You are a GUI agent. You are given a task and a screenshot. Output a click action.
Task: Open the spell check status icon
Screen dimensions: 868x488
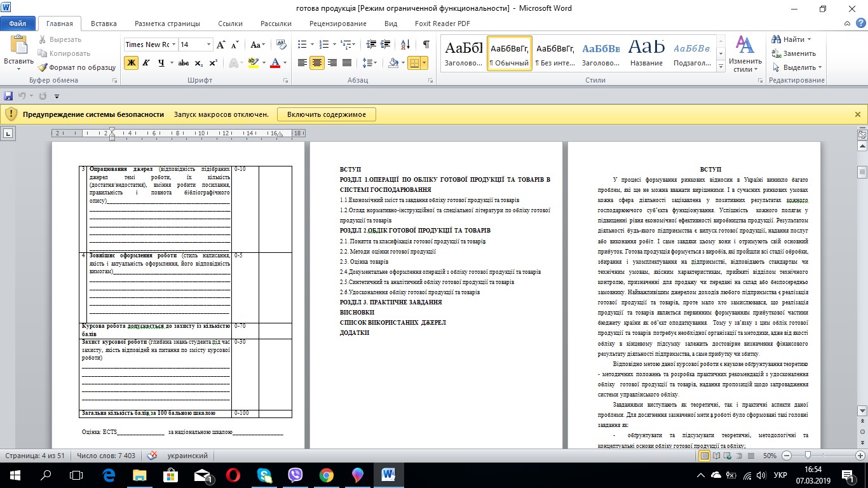tap(153, 456)
